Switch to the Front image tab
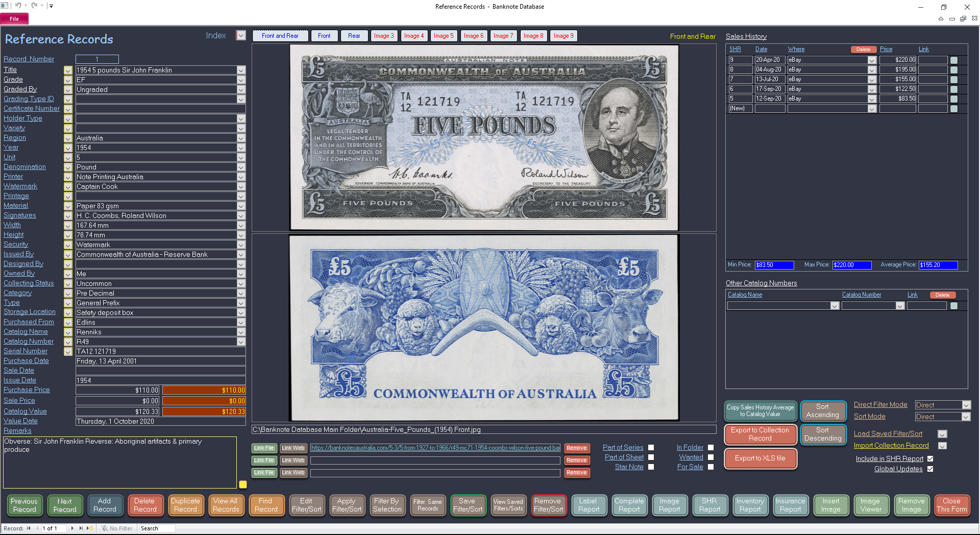980x535 pixels. [x=324, y=36]
